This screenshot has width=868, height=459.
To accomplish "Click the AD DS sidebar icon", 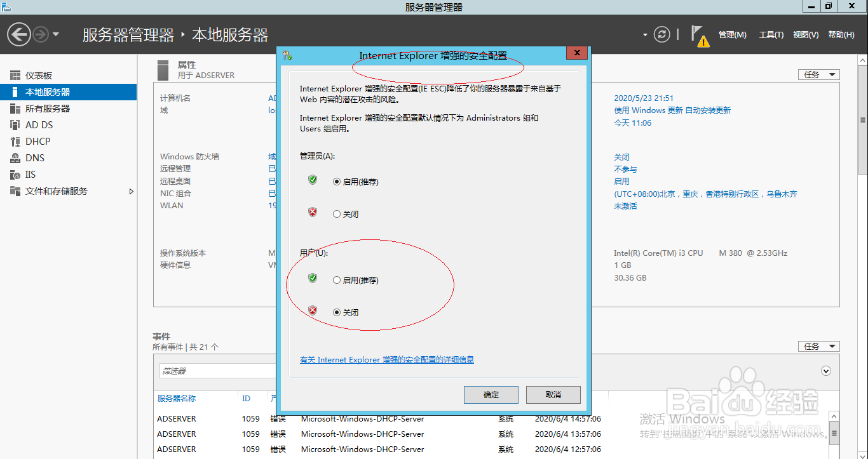I will (15, 125).
